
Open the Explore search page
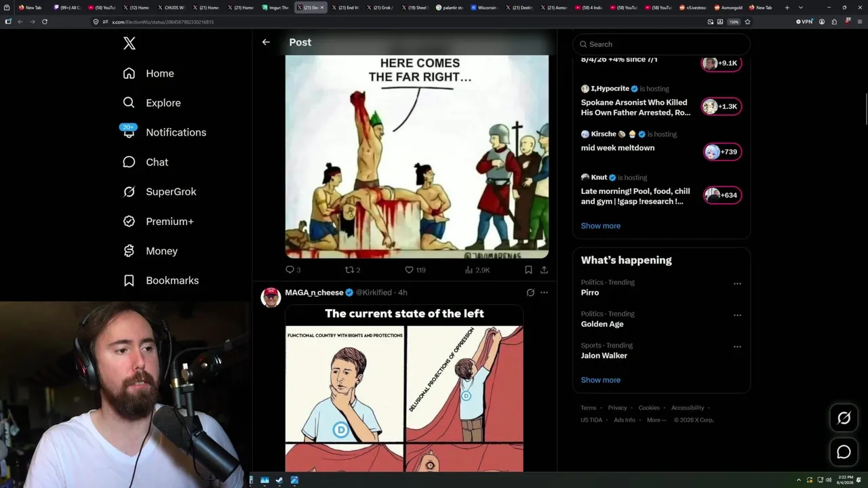[x=152, y=103]
